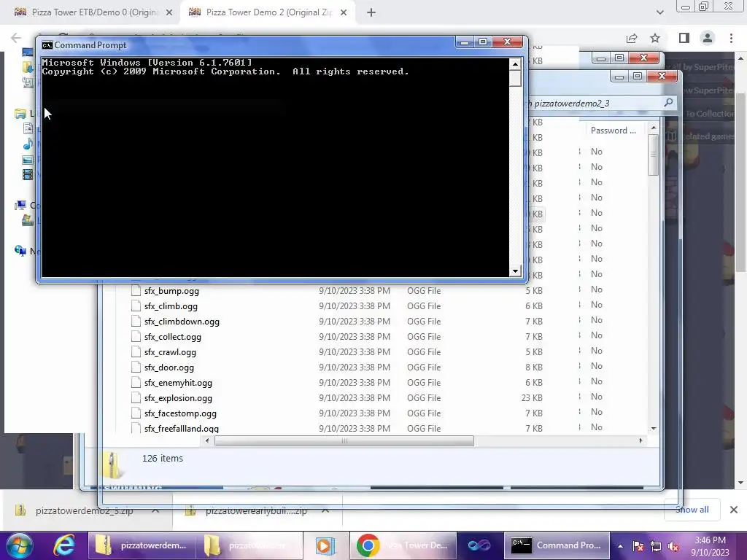Close the Chrome downloads bar
Viewport: 747px width, 560px height.
(x=734, y=510)
